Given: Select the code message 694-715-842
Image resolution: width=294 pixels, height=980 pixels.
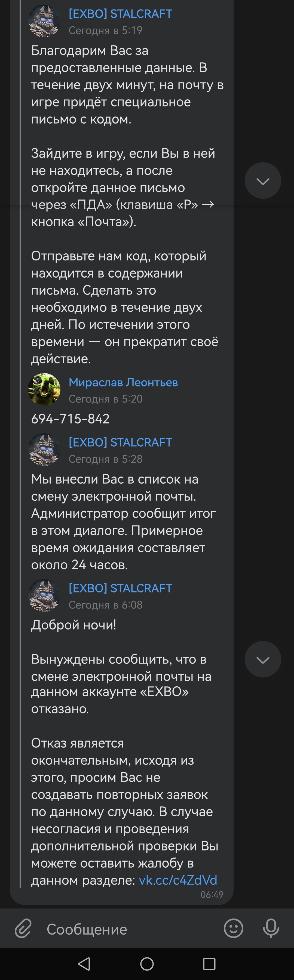Looking at the screenshot, I should (70, 419).
